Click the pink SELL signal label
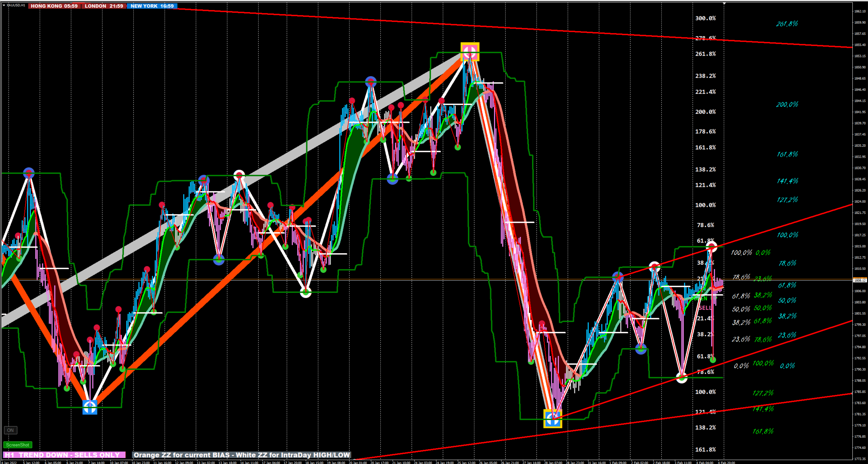 coord(705,308)
